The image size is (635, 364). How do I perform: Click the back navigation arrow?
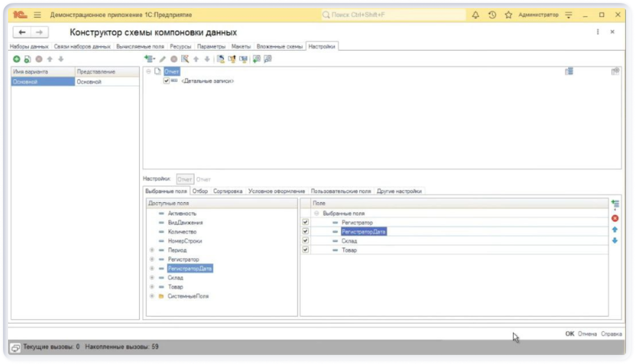[x=22, y=32]
